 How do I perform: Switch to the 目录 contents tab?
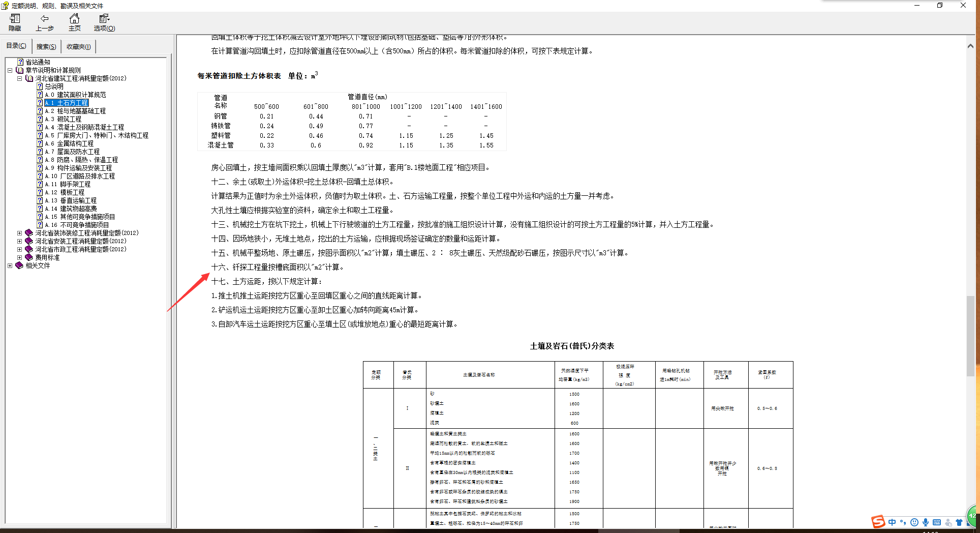tap(16, 46)
